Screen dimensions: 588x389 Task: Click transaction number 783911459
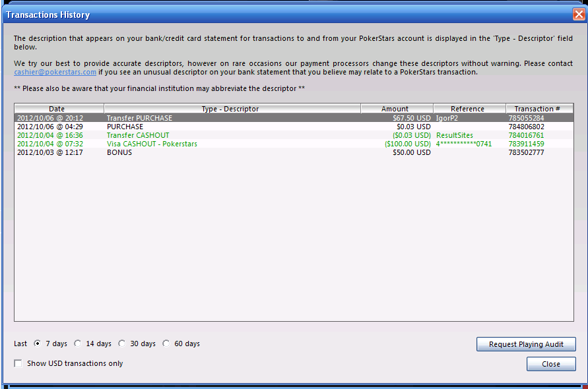point(526,144)
